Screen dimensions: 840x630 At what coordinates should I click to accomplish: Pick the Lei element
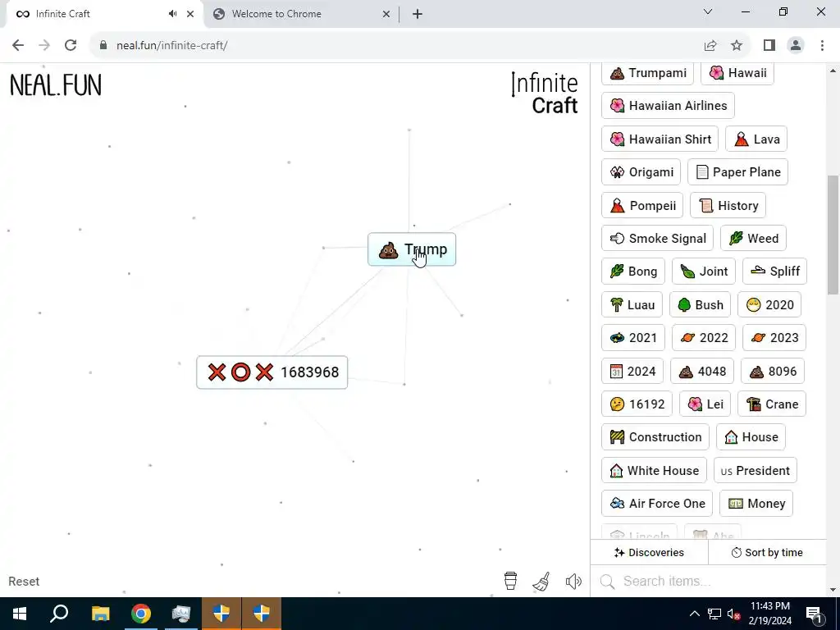pos(705,404)
